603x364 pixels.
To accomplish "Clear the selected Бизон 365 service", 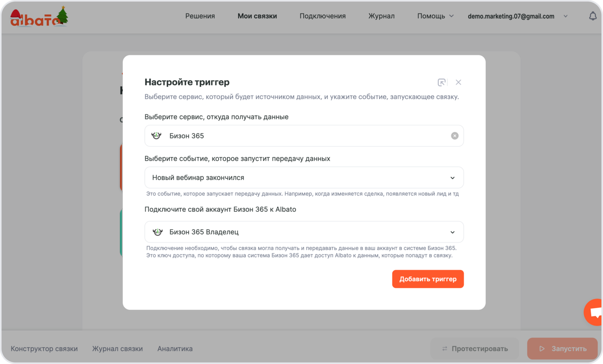I will tap(455, 136).
